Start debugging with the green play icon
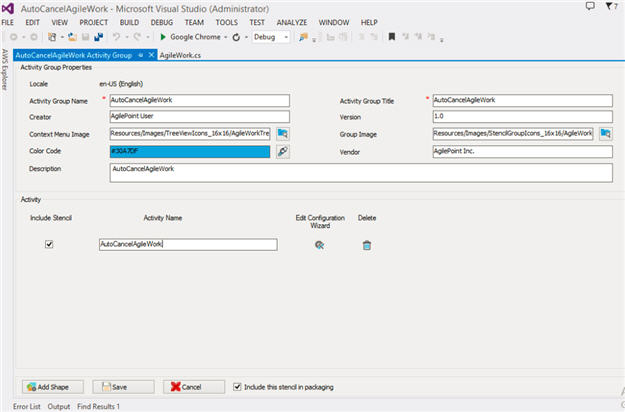 [163, 37]
